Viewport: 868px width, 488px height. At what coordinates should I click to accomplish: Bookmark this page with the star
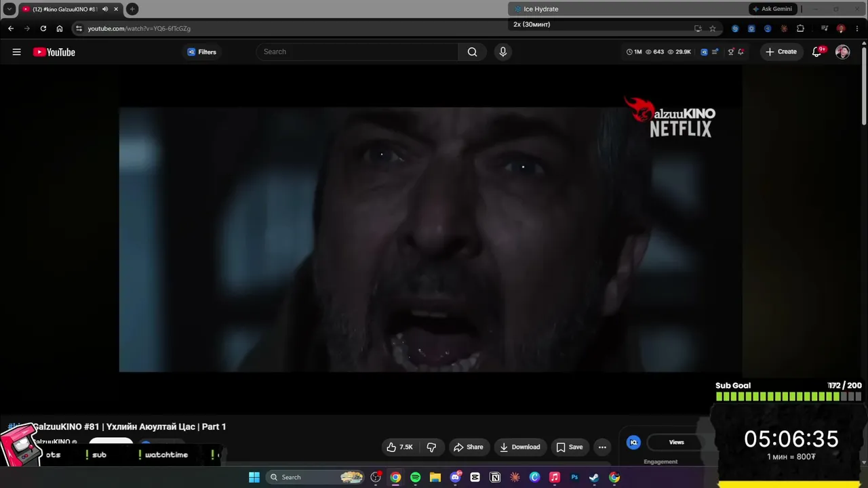(x=713, y=28)
